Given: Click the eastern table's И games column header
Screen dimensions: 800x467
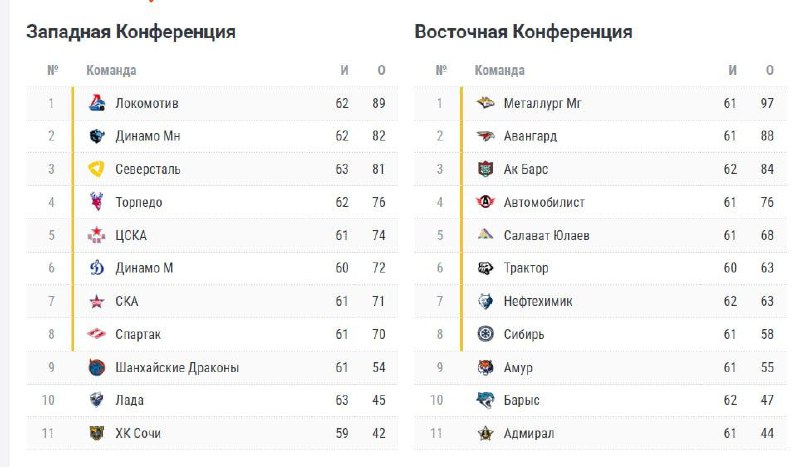Looking at the screenshot, I should [732, 70].
